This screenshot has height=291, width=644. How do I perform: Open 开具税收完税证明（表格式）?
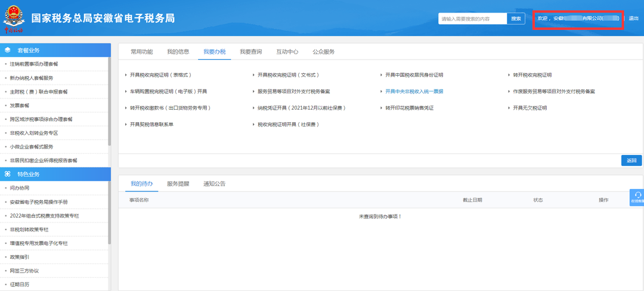pyautogui.click(x=160, y=75)
